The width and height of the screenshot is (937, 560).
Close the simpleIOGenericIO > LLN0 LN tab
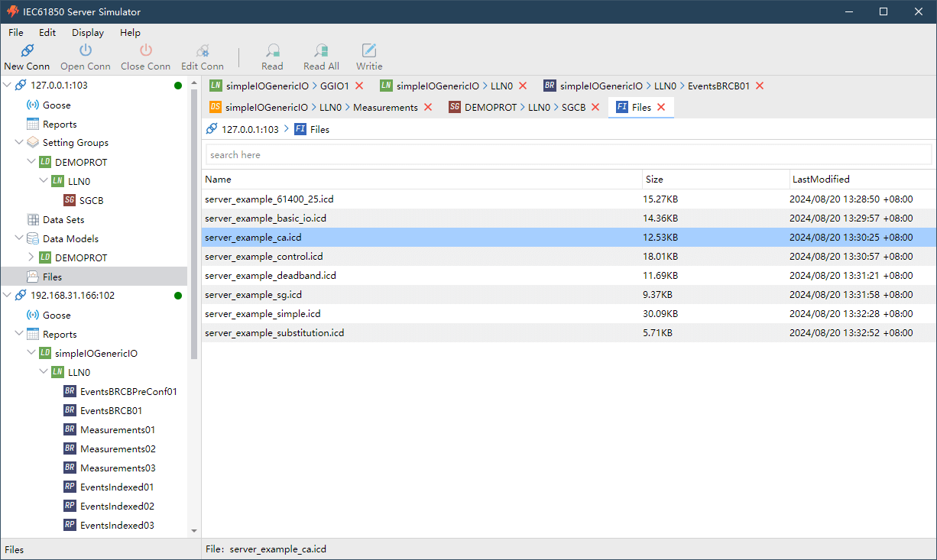[523, 86]
